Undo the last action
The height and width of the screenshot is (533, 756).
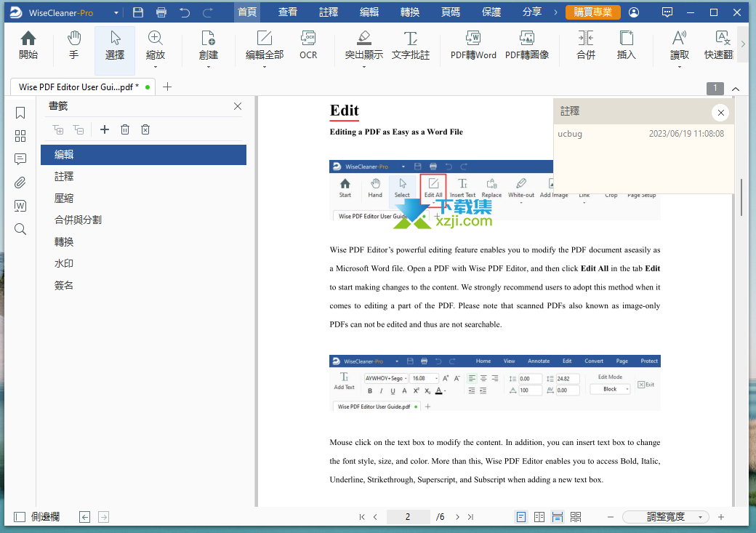click(185, 12)
